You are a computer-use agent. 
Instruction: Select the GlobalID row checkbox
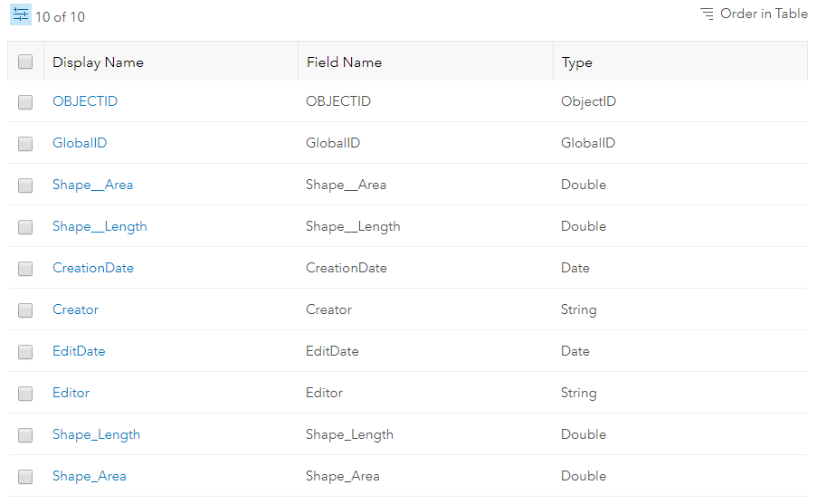click(x=25, y=144)
